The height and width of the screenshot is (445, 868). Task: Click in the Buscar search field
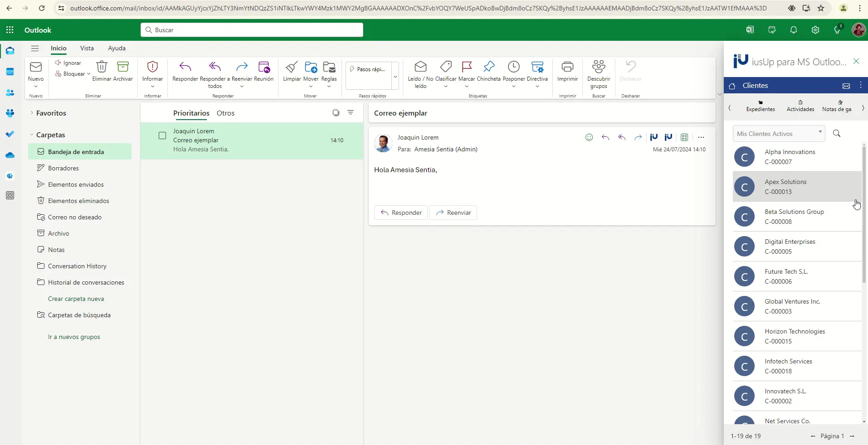click(252, 30)
